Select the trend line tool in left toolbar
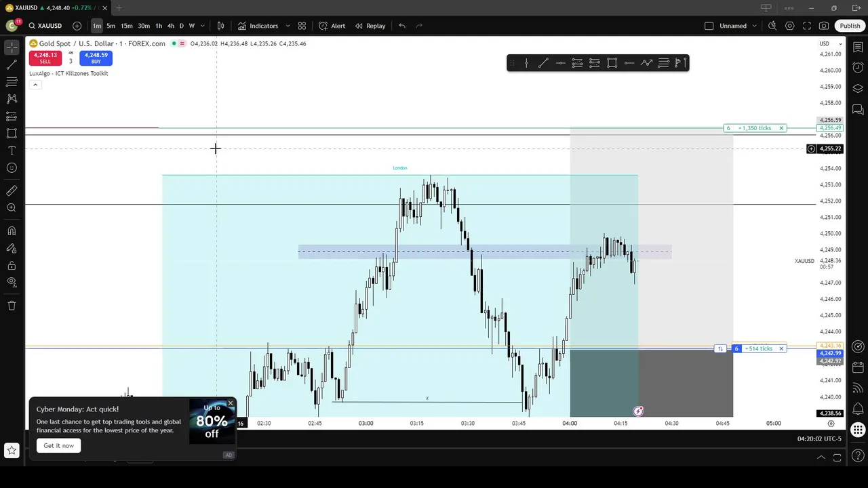The height and width of the screenshot is (488, 868). 12,64
